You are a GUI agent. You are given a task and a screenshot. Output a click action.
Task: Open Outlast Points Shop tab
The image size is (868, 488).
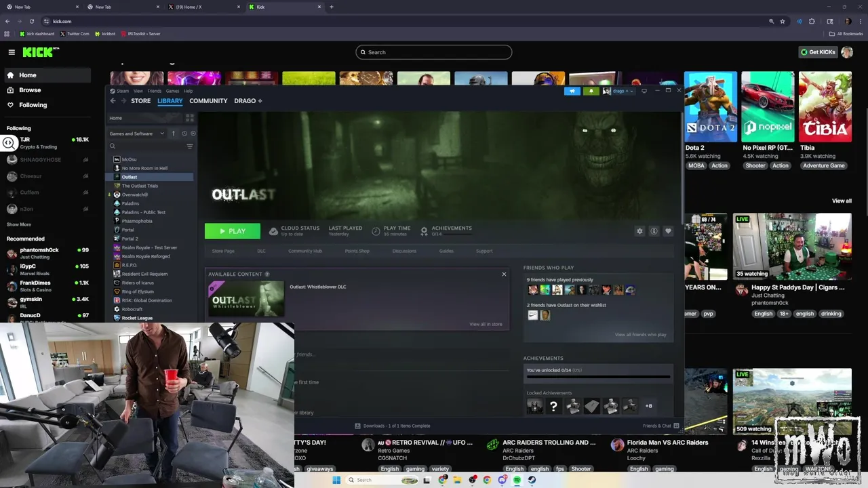pyautogui.click(x=357, y=251)
